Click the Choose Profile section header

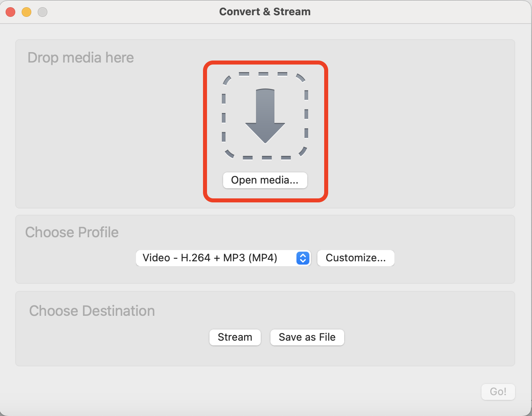[x=72, y=232]
